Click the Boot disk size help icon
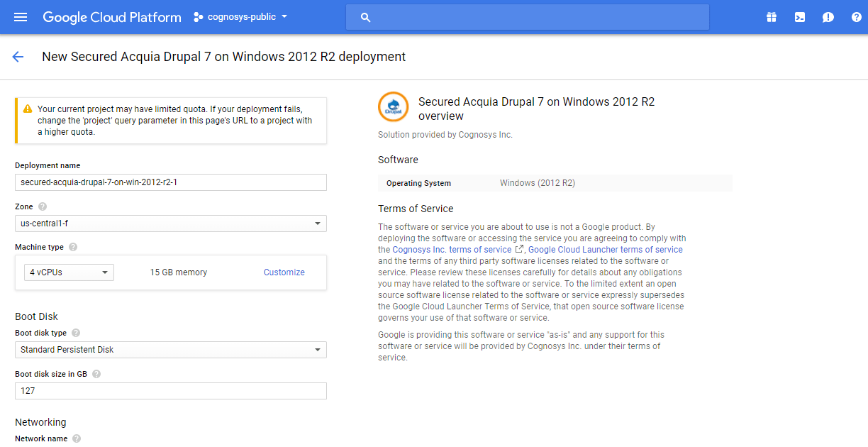The width and height of the screenshot is (868, 447). click(96, 374)
